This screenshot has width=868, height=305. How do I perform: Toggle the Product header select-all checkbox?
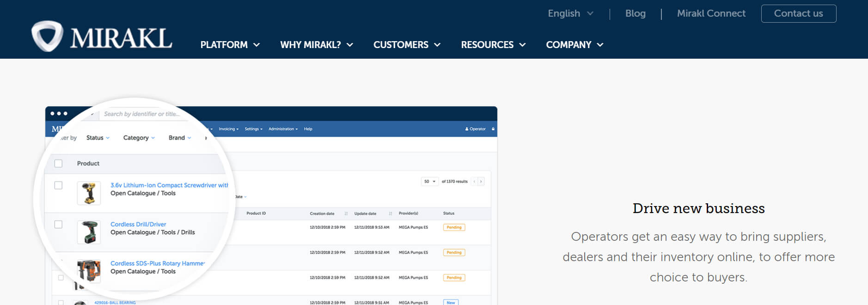tap(58, 163)
